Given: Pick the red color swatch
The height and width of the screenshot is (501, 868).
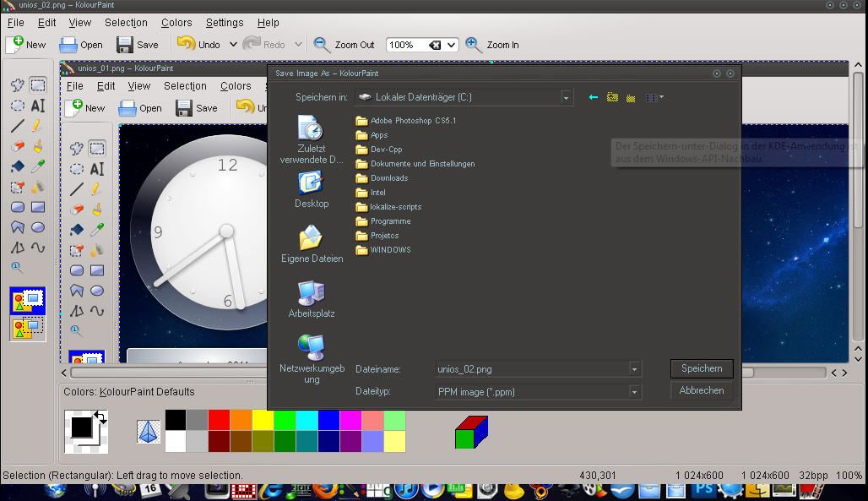Looking at the screenshot, I should coord(219,420).
